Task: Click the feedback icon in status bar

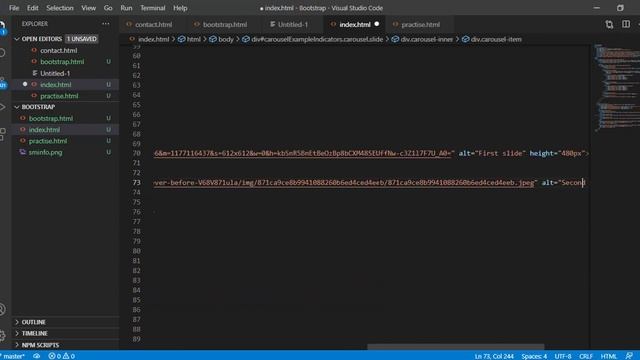Action: 629,356
